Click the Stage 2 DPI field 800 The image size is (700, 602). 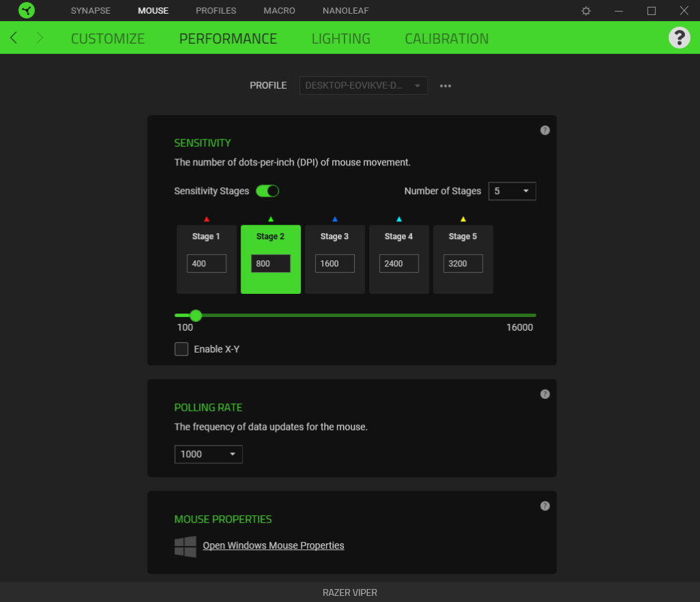271,263
